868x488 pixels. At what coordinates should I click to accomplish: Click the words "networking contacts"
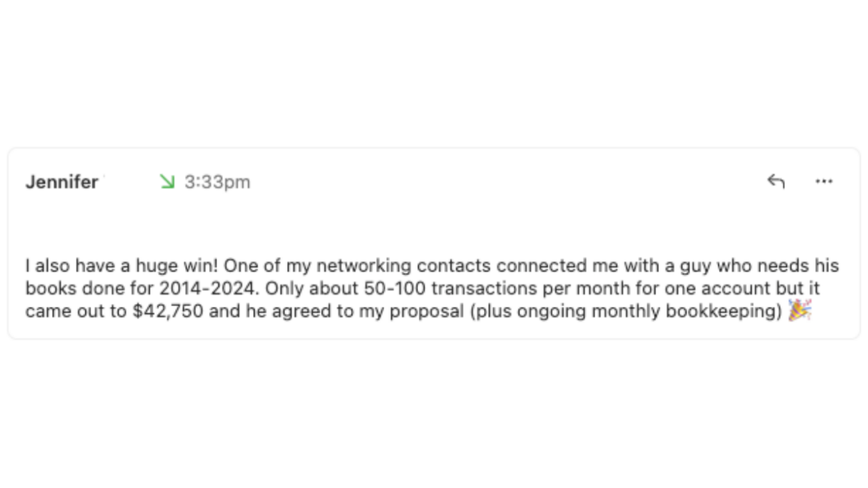(x=403, y=266)
